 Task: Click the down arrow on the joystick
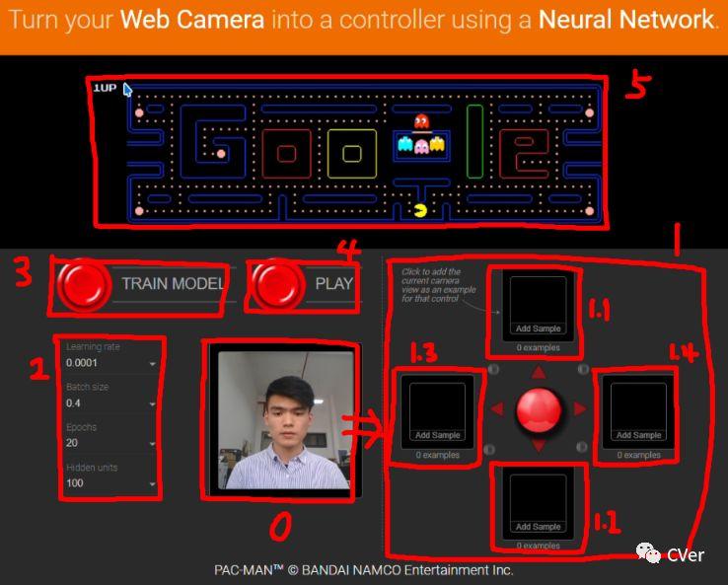539,446
